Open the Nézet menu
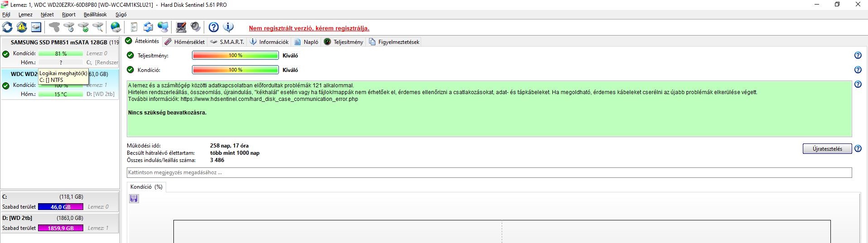 click(47, 14)
